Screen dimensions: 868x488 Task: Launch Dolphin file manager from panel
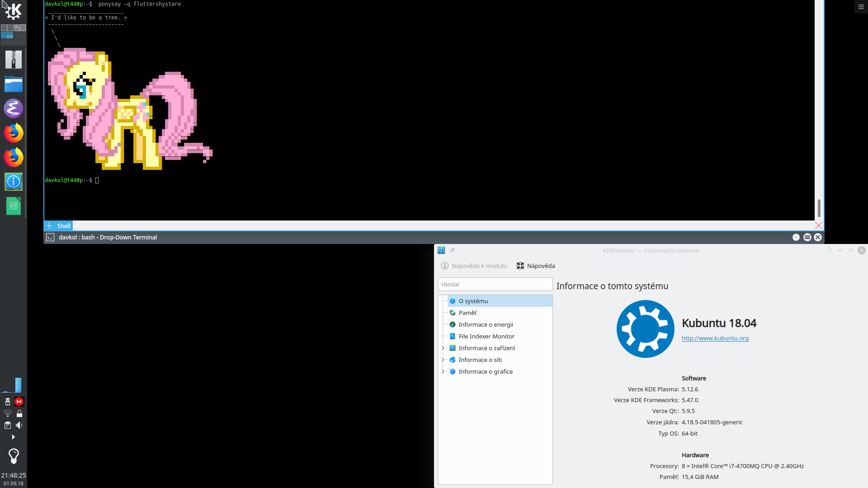click(14, 84)
